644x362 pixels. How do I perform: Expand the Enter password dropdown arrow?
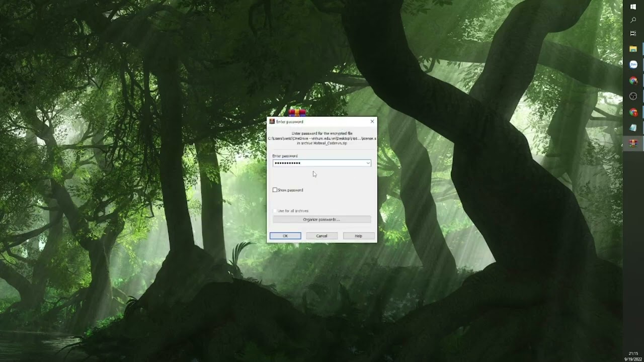click(x=368, y=163)
